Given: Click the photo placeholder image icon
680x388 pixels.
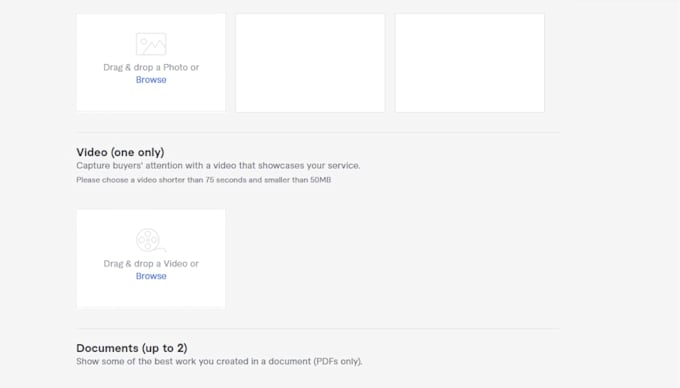Looking at the screenshot, I should [x=151, y=44].
